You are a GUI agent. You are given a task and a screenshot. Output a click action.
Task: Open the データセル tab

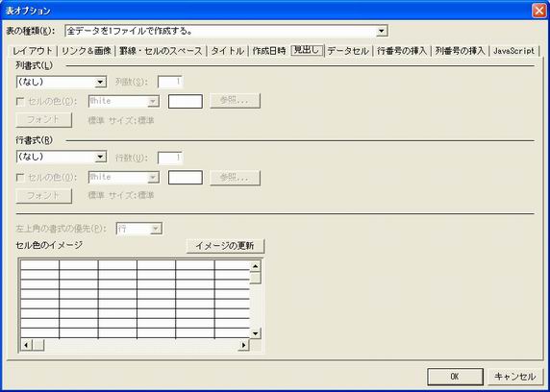point(348,51)
